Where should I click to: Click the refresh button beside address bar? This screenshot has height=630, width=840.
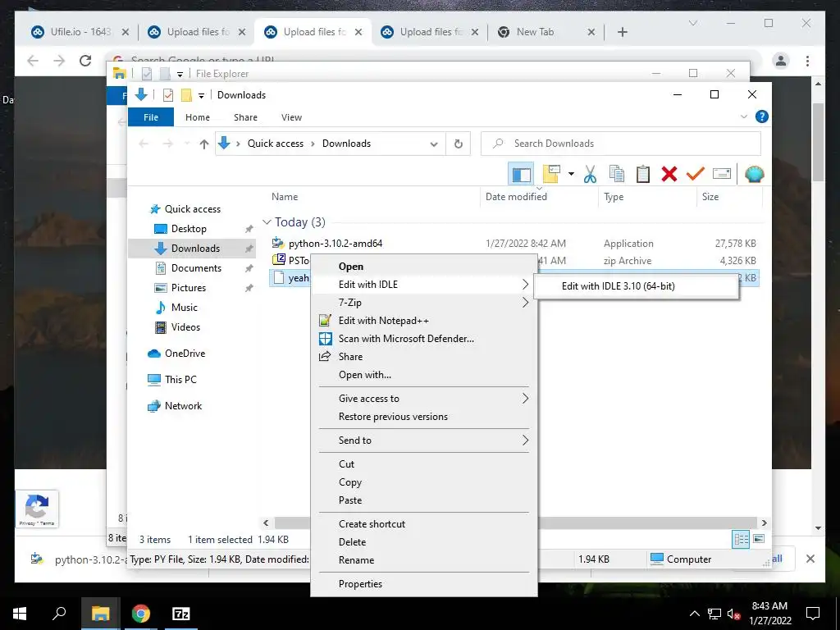click(458, 144)
